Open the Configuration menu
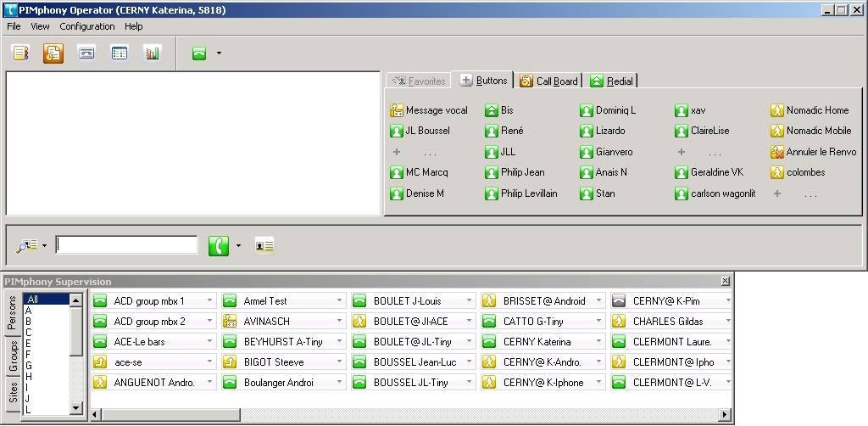The width and height of the screenshot is (868, 426). pos(87,26)
